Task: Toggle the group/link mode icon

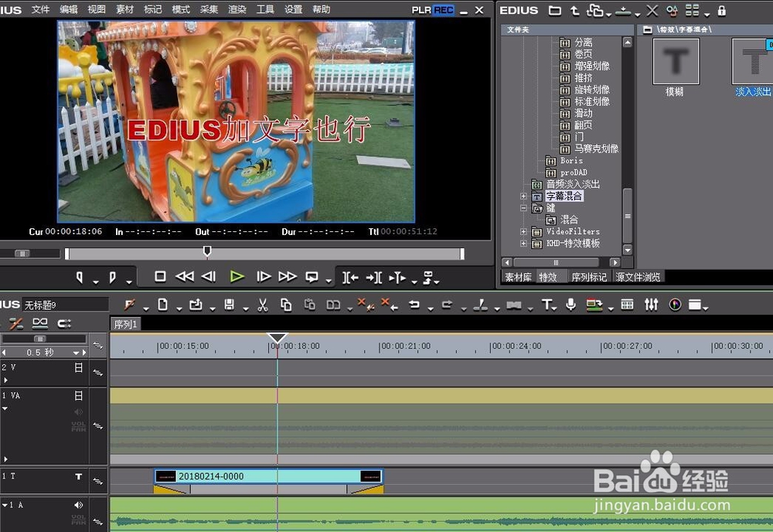Action: 40,323
